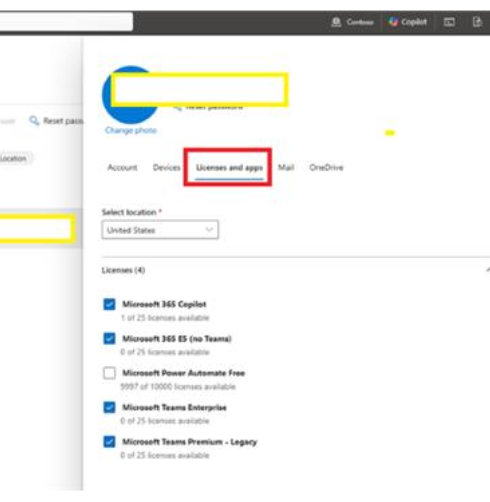The image size is (490, 502).
Task: Open the OneDrive tab
Action: point(326,167)
